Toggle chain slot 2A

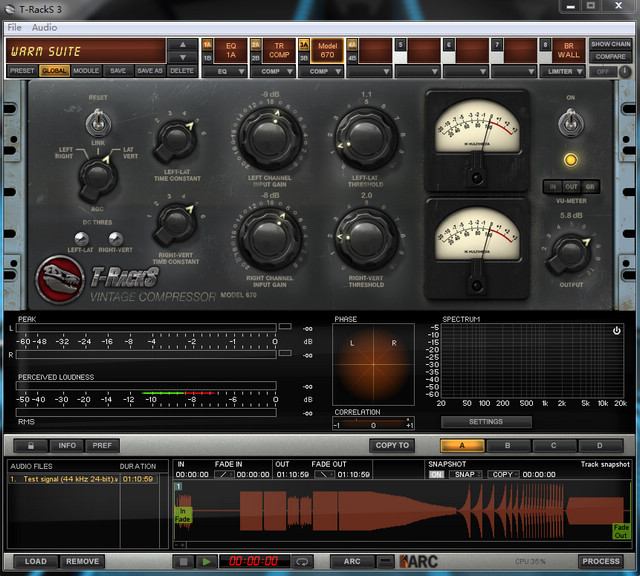(256, 44)
